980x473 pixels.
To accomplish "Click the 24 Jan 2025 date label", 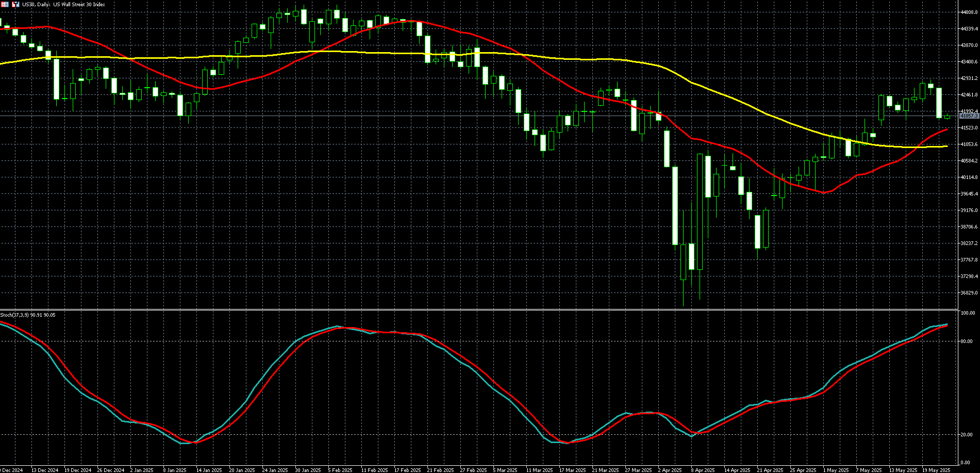I will [x=275, y=470].
